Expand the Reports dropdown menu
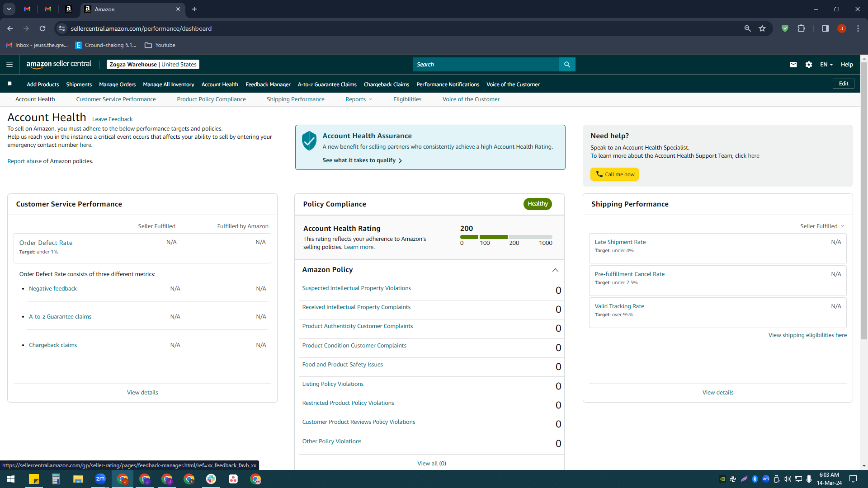Image resolution: width=868 pixels, height=488 pixels. [359, 99]
